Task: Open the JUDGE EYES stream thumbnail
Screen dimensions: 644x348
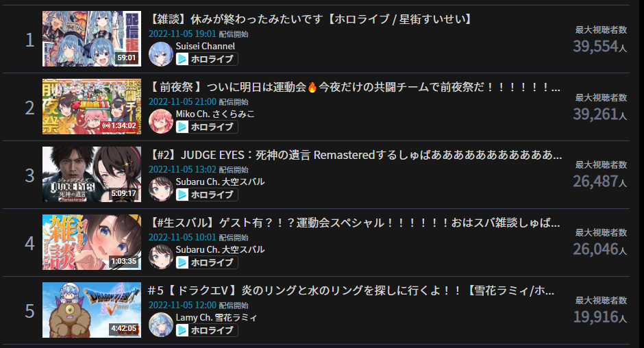Action: [92, 174]
